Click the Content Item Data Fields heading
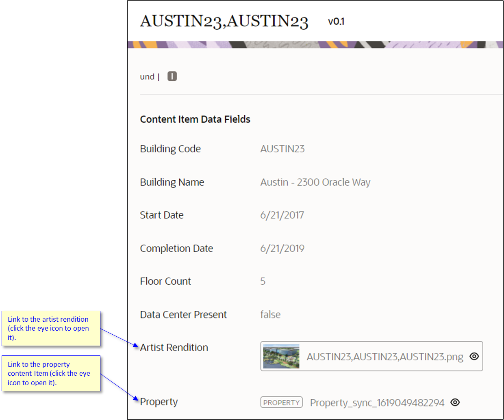The image size is (504, 420). (x=195, y=119)
